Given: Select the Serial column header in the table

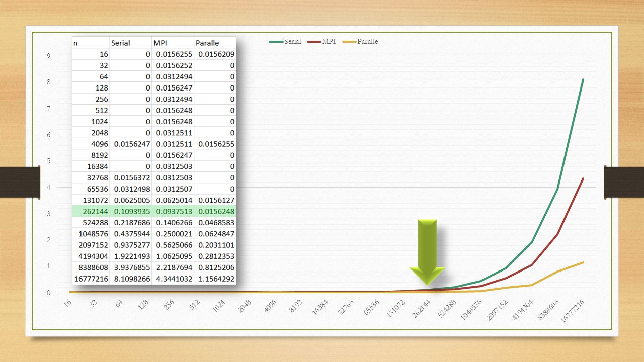Looking at the screenshot, I should pos(121,43).
